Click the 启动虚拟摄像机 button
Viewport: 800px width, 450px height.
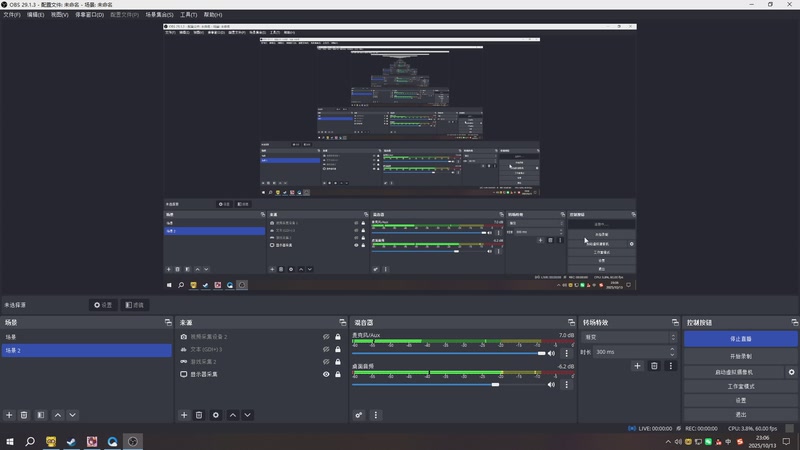tap(734, 372)
